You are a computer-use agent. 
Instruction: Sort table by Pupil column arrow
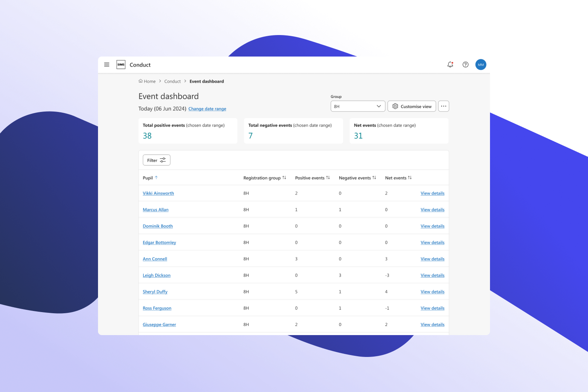(156, 178)
